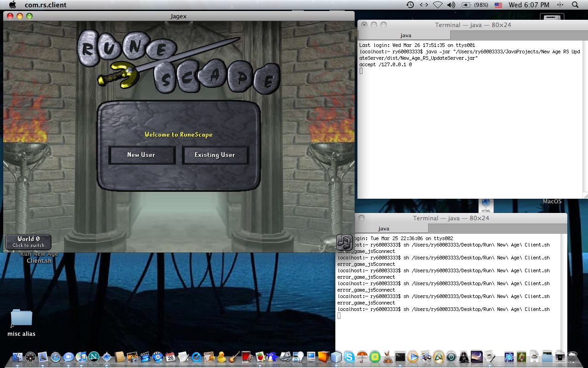Open the Trash in the Dock
Image resolution: width=588 pixels, height=368 pixels.
coord(572,357)
